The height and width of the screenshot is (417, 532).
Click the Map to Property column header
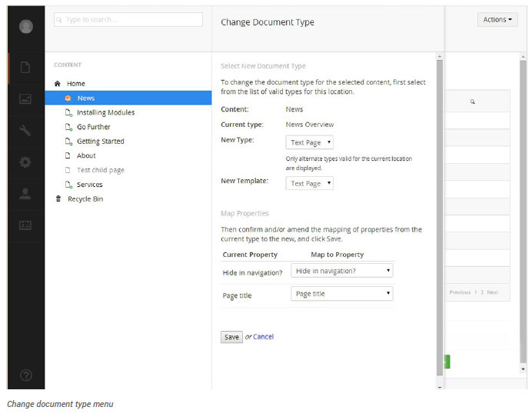pyautogui.click(x=337, y=255)
